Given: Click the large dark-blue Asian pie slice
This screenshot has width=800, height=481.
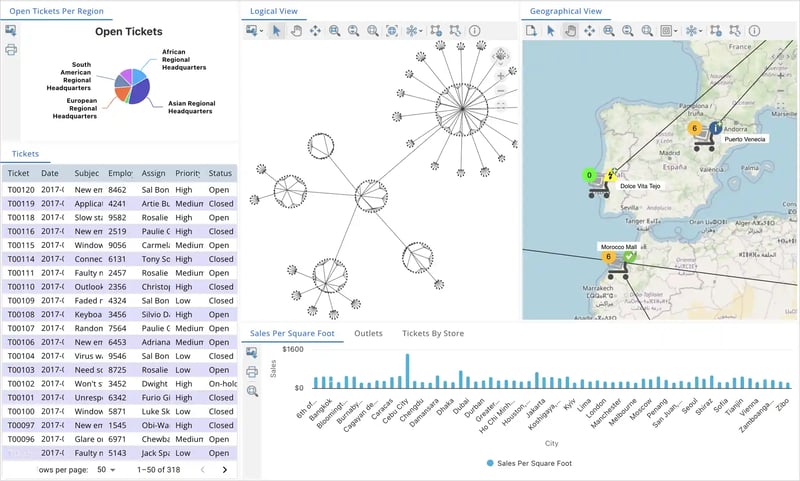Looking at the screenshot, I should [141, 92].
